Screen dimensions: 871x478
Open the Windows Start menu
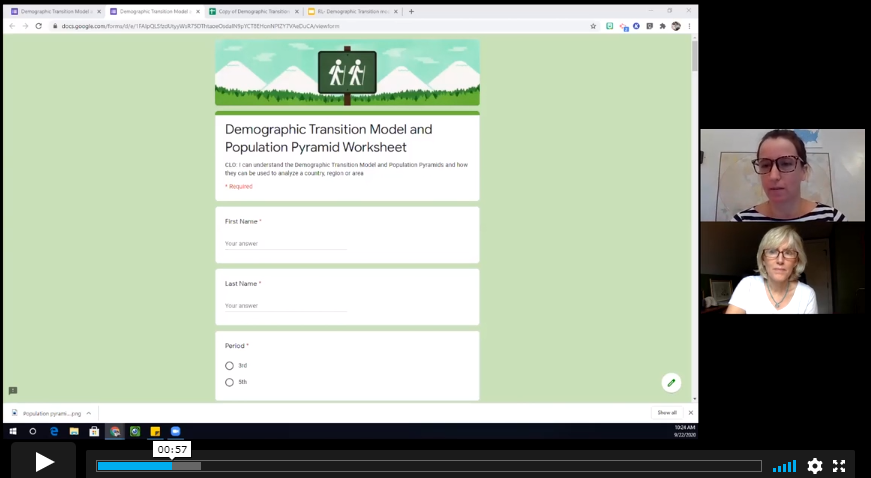(13, 431)
